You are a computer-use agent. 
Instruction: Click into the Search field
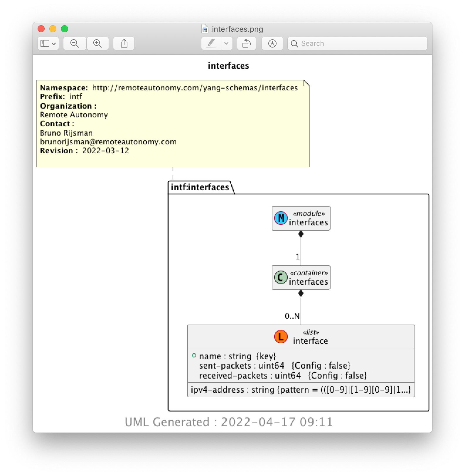[358, 43]
